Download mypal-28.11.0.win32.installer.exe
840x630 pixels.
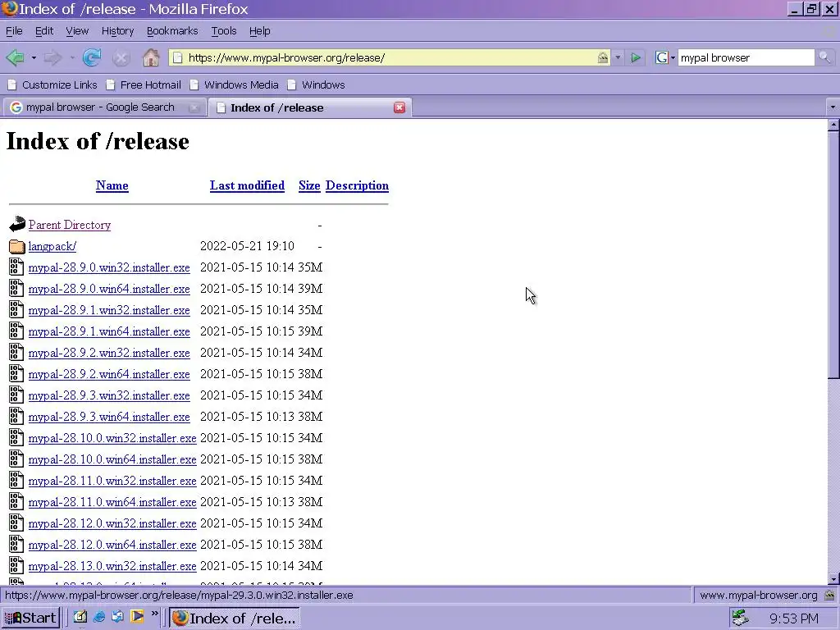click(112, 481)
